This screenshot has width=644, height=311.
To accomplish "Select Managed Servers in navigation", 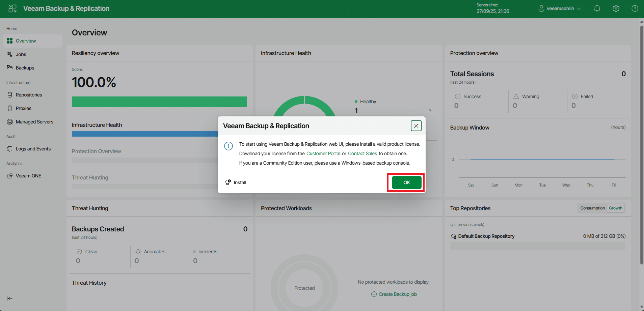I will tap(34, 122).
